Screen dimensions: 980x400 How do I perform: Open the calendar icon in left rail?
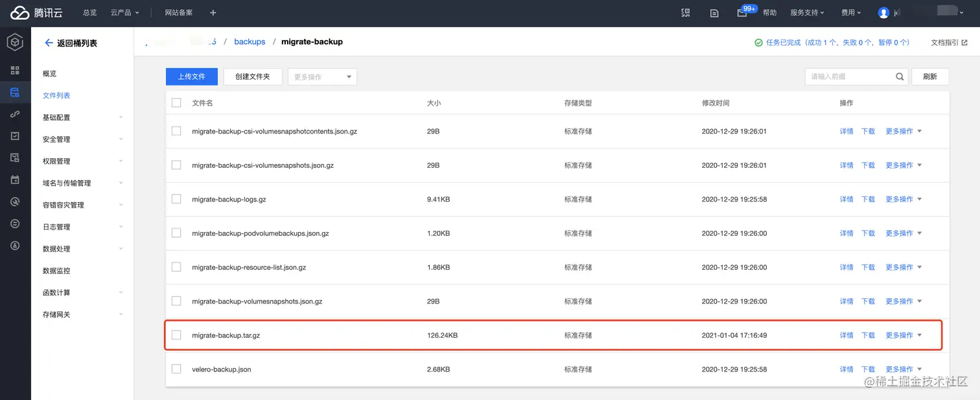coord(15,180)
